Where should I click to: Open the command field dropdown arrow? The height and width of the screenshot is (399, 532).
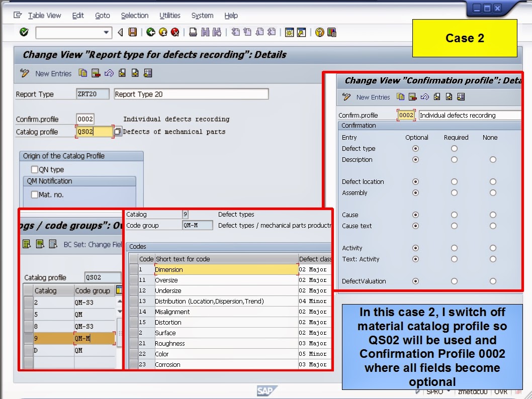107,32
